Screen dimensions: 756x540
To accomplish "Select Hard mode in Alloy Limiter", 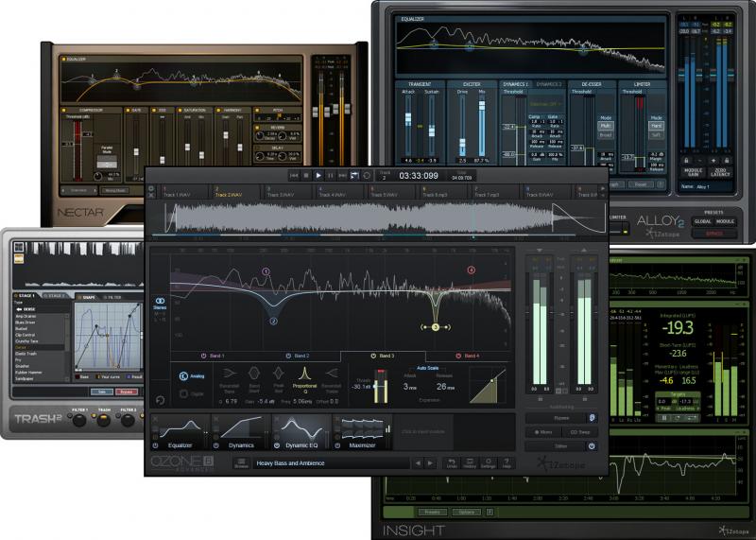I will (x=656, y=126).
